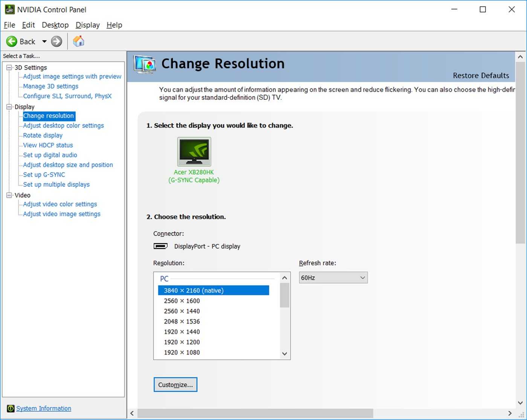Viewport: 527px width, 420px height.
Task: Open the Desktop menu
Action: pyautogui.click(x=55, y=25)
